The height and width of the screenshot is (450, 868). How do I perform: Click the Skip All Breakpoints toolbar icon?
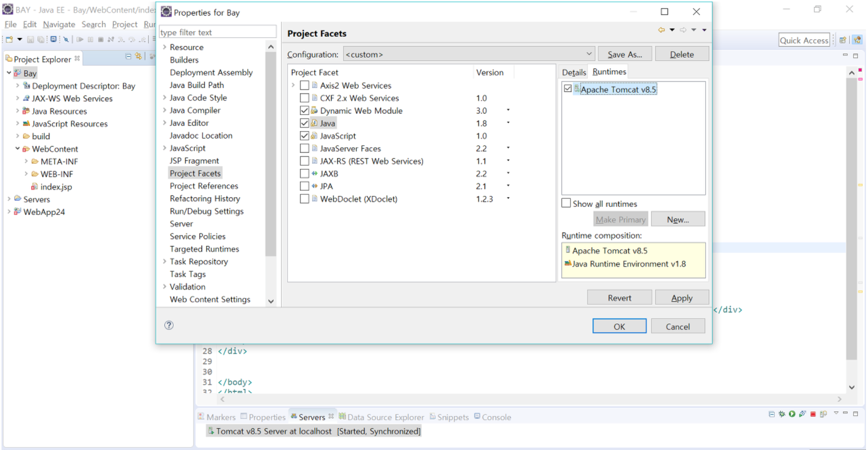65,39
